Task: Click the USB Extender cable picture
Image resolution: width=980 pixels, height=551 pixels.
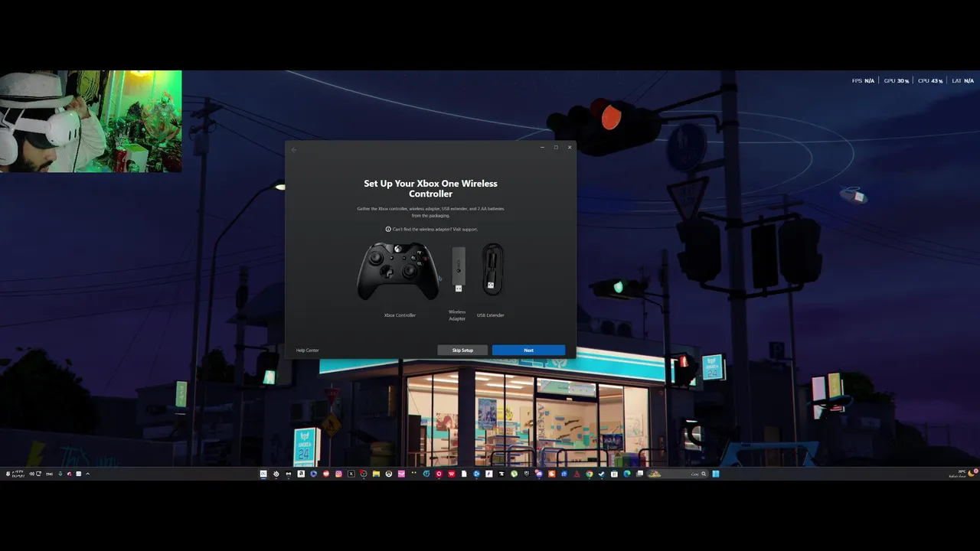Action: coord(492,269)
